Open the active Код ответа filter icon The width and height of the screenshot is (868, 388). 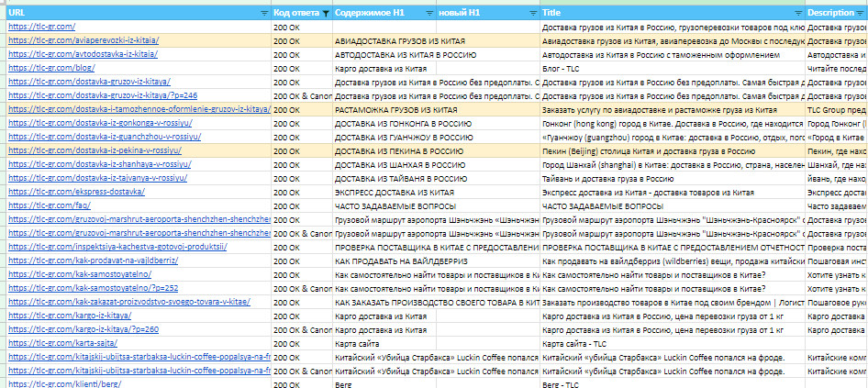point(326,13)
